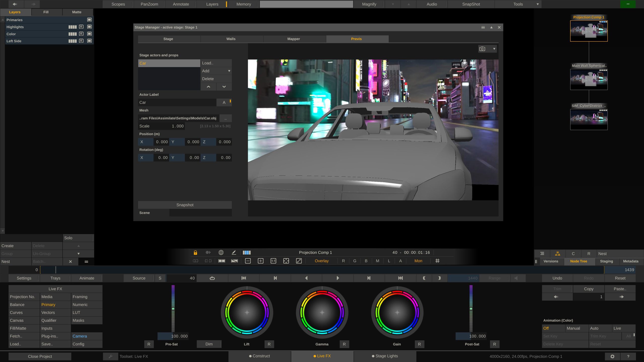644x362 pixels.
Task: Open the Tools dropdown in the top bar
Action: 537,4
